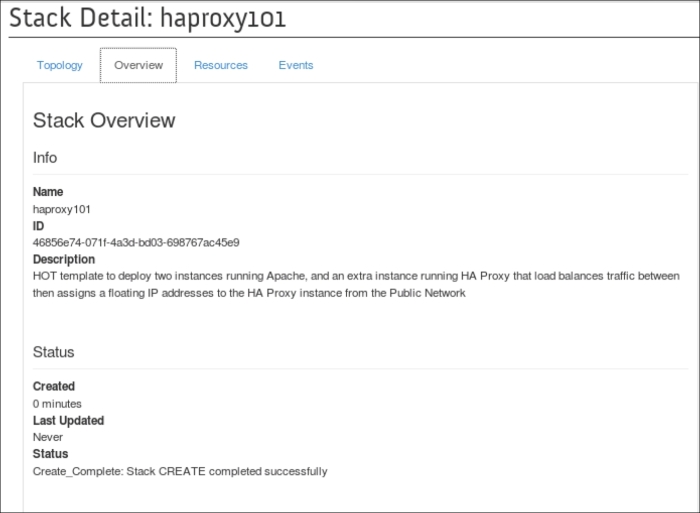700x513 pixels.
Task: Click the haproxy101 name value
Action: (62, 209)
